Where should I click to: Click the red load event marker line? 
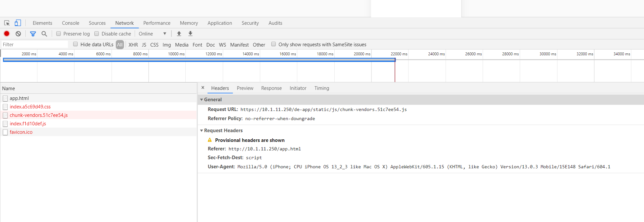pos(395,70)
